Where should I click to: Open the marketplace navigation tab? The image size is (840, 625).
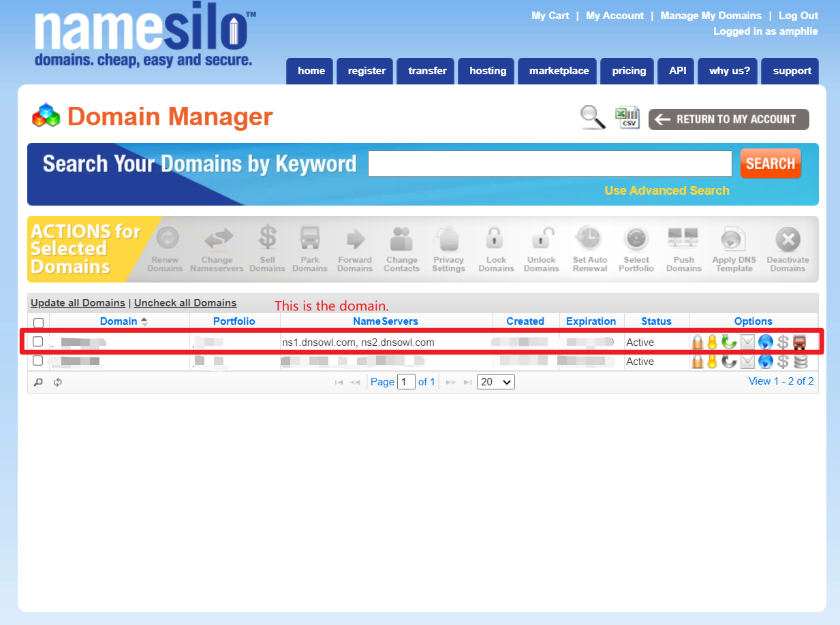[x=559, y=71]
